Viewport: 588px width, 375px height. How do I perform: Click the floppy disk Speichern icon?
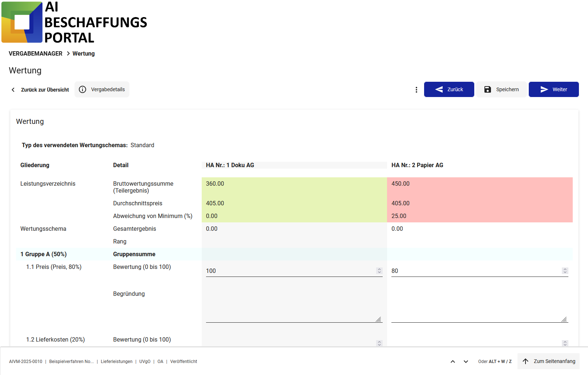[x=487, y=89]
